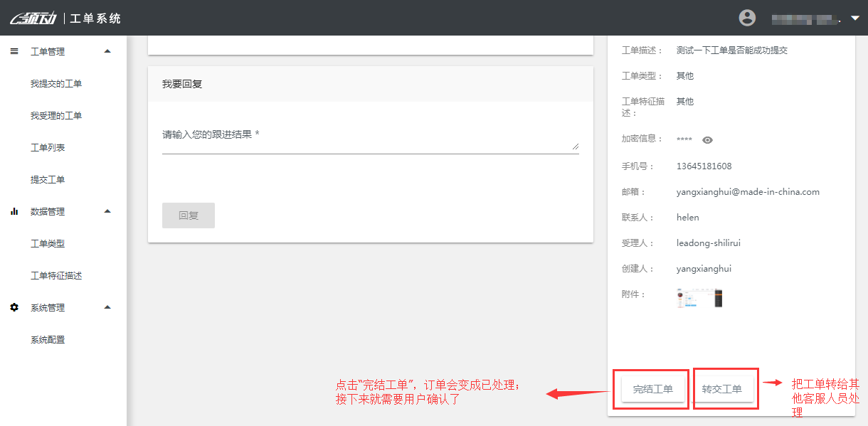Collapse the 系统管理 menu section arrow
The height and width of the screenshot is (426, 868).
coord(107,307)
